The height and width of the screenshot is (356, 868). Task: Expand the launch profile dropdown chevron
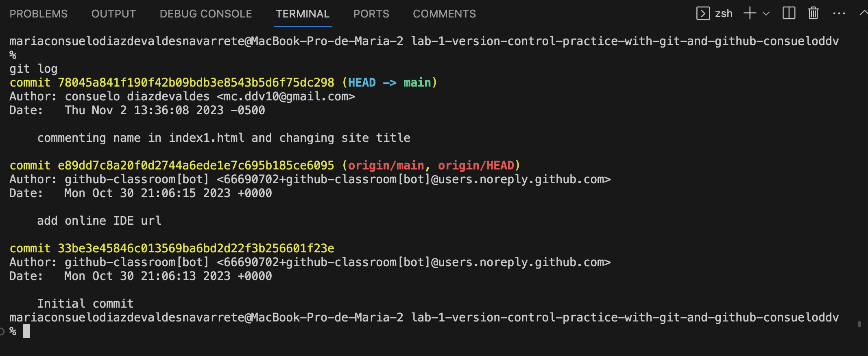pos(766,13)
